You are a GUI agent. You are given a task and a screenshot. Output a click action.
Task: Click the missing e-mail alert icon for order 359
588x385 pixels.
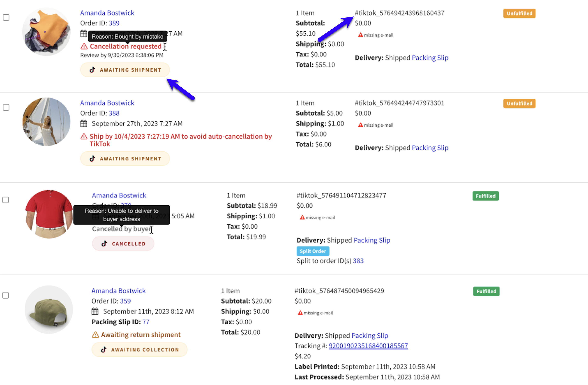[x=300, y=313]
